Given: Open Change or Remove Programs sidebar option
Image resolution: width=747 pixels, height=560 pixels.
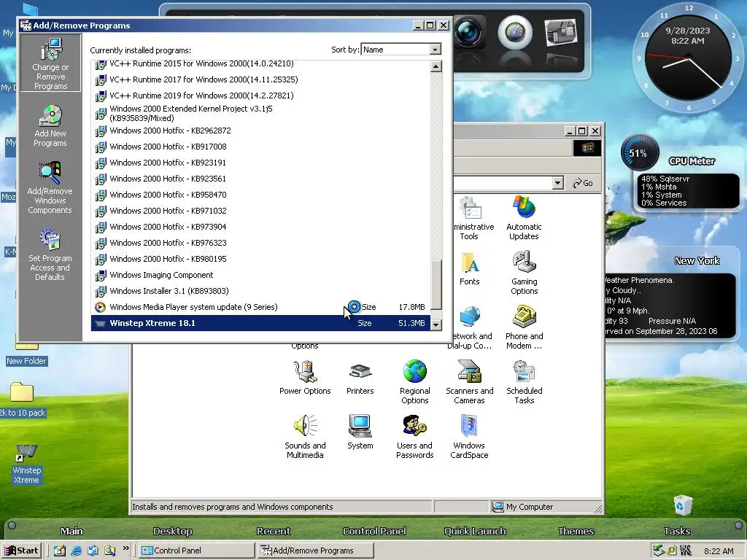Looking at the screenshot, I should click(50, 63).
